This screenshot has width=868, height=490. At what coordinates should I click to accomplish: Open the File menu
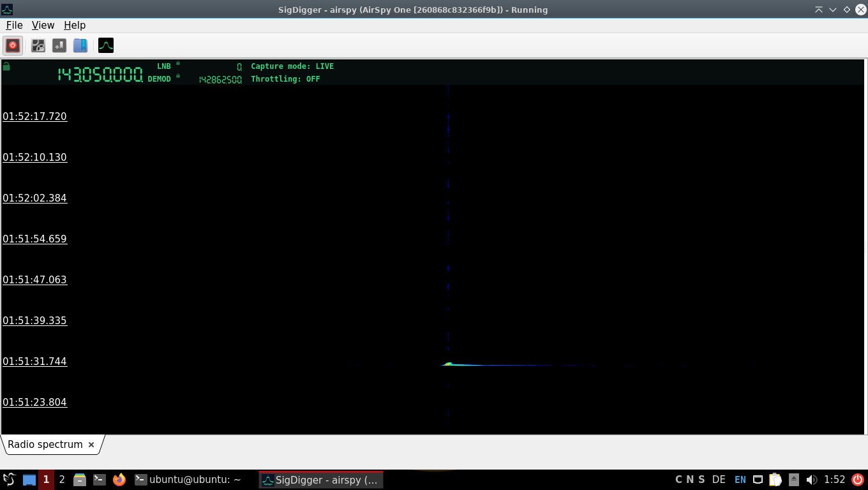14,25
